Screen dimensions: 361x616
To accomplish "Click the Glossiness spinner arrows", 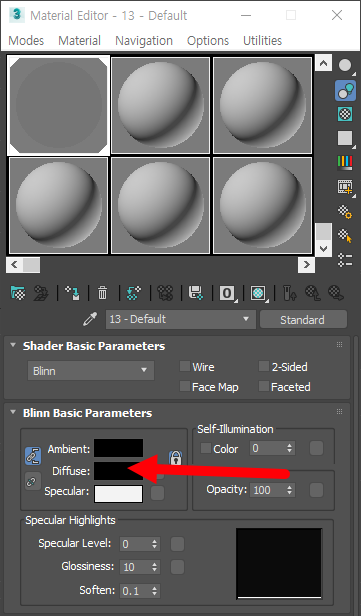I will point(154,567).
